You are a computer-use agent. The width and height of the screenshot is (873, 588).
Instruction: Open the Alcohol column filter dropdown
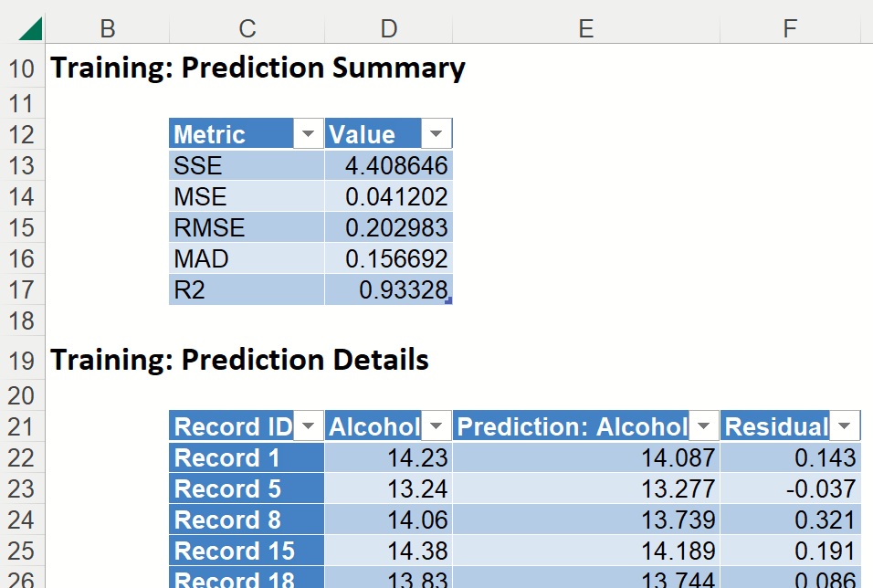(436, 426)
